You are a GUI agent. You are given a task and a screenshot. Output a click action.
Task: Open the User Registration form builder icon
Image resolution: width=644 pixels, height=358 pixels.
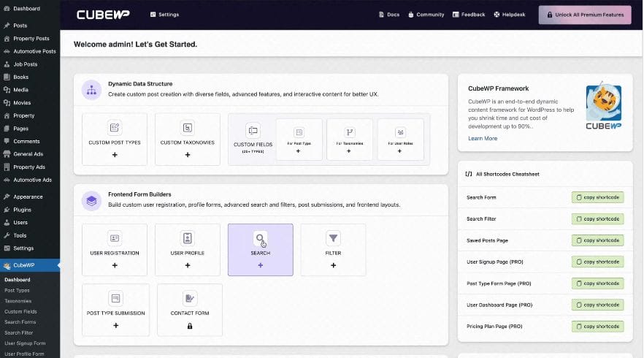click(x=115, y=238)
